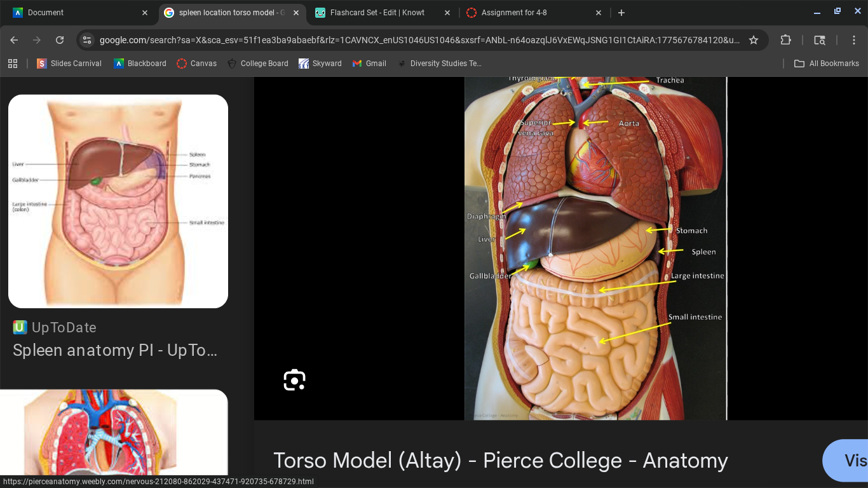868x488 pixels.
Task: Open the Diversity Studies bookmark
Action: click(439, 64)
